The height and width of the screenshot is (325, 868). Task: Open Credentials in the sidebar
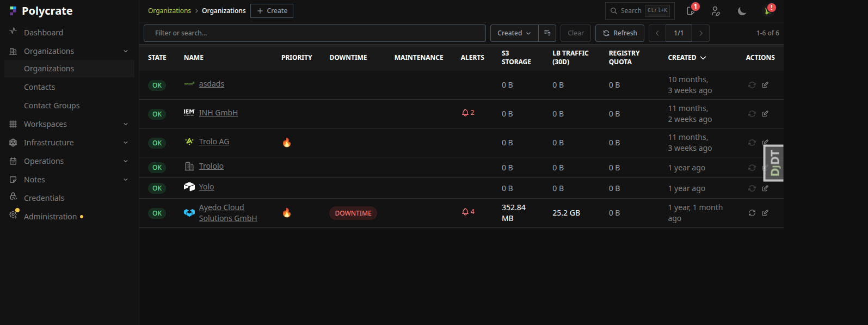coord(44,198)
